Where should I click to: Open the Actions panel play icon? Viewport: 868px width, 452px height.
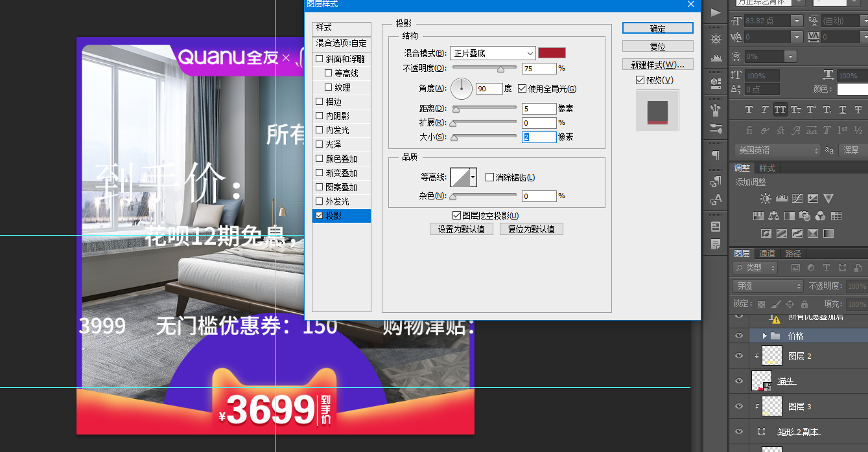(716, 12)
